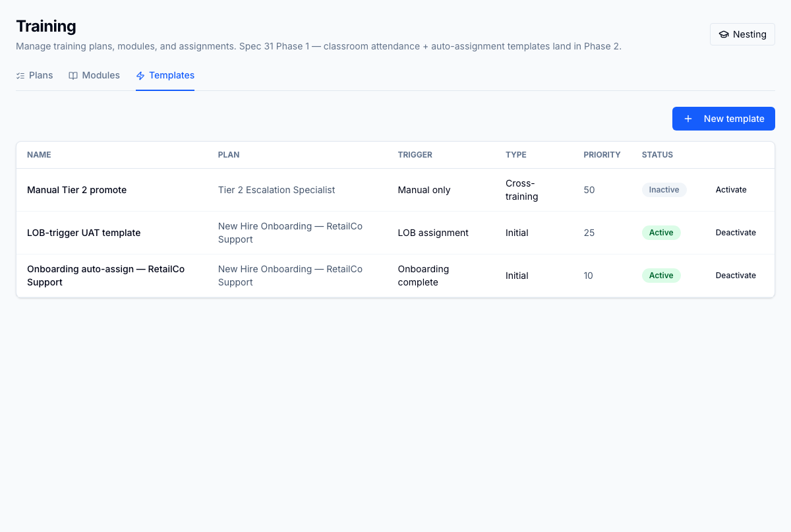The width and height of the screenshot is (791, 532).
Task: Click the TRIGGER column header
Action: 415,155
